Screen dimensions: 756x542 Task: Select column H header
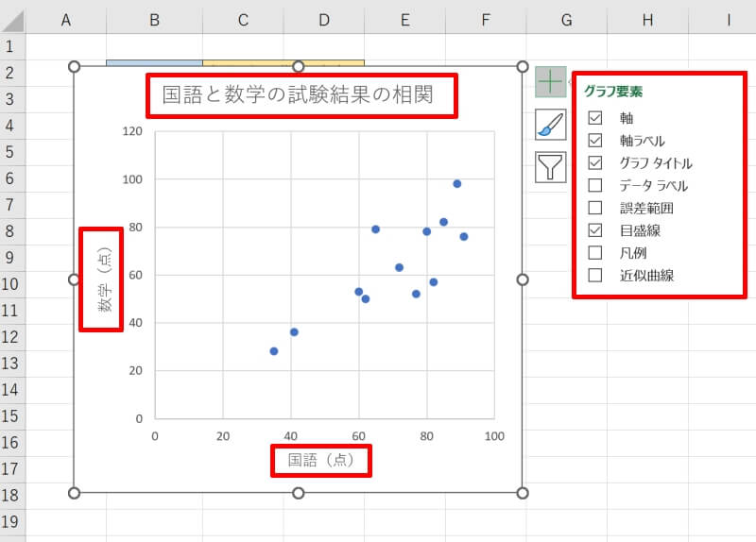pyautogui.click(x=648, y=20)
